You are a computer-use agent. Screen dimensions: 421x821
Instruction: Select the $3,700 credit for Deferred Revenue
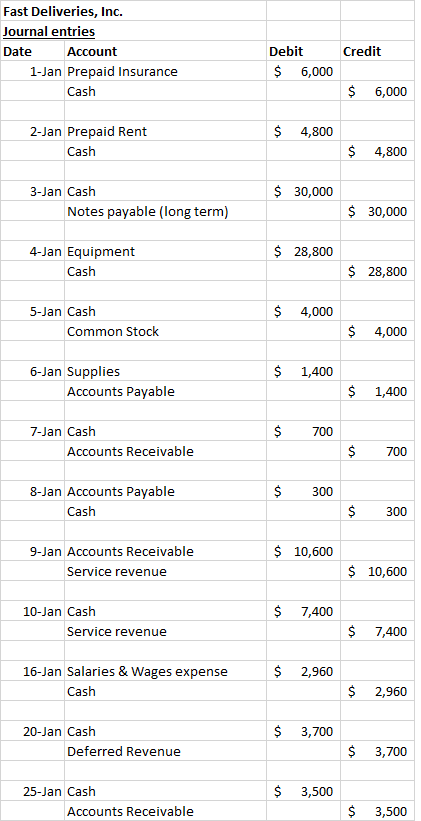378,751
